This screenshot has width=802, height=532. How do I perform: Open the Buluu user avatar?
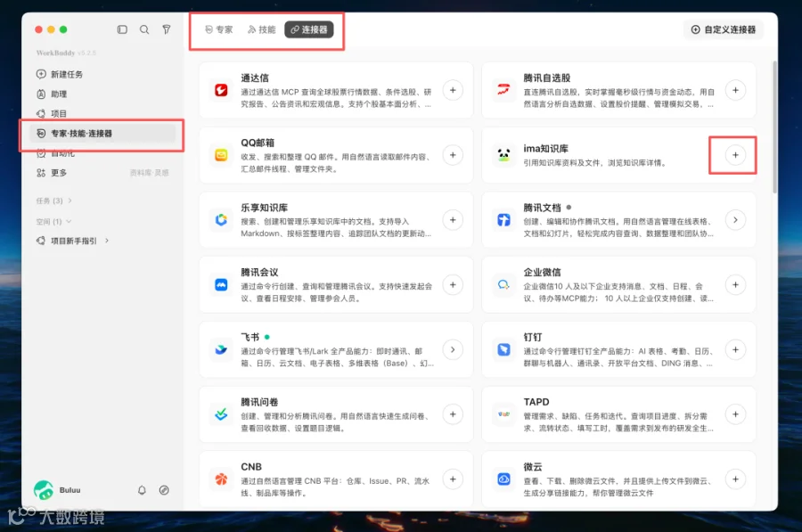pyautogui.click(x=44, y=490)
